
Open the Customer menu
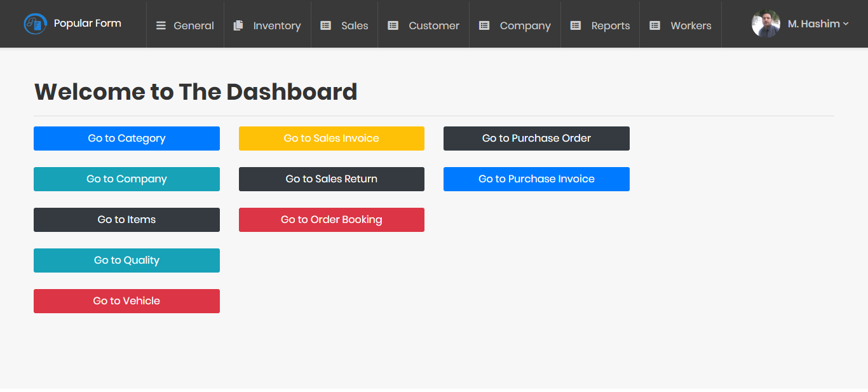click(424, 25)
